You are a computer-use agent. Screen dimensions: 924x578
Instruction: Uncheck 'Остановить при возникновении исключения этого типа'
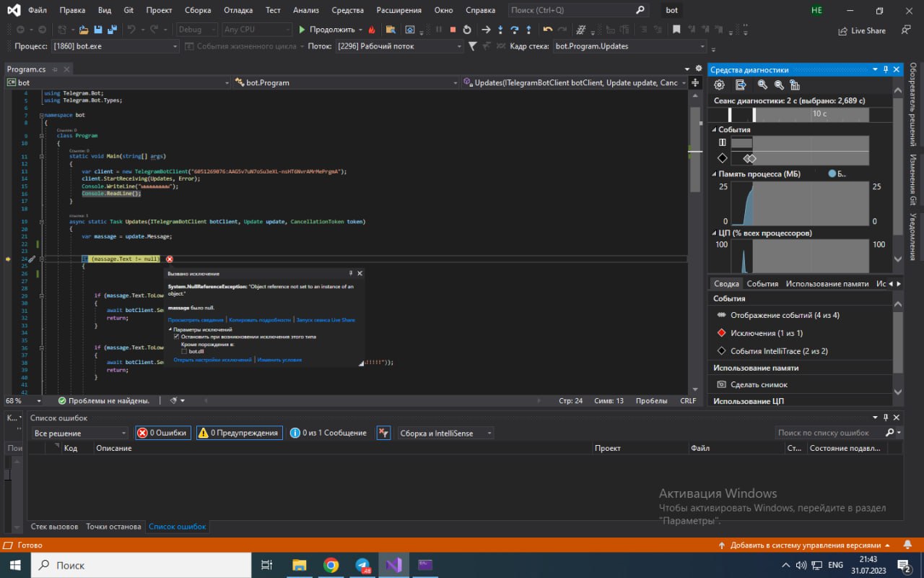tap(176, 337)
